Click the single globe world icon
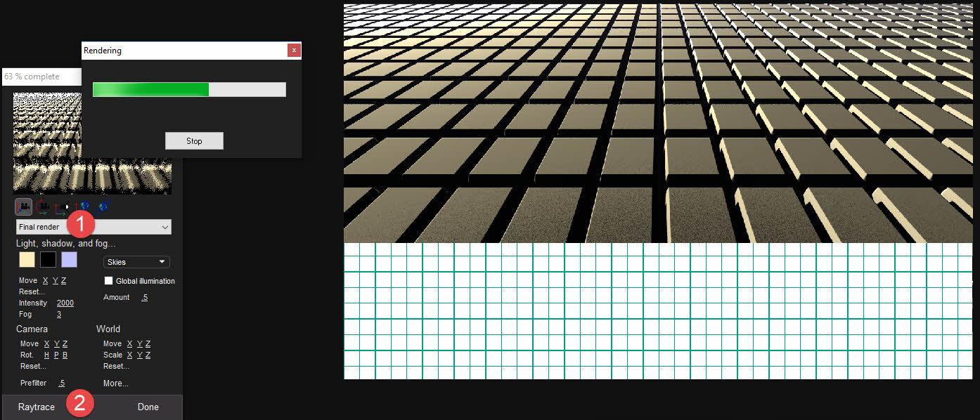The height and width of the screenshot is (420, 980). 84,206
